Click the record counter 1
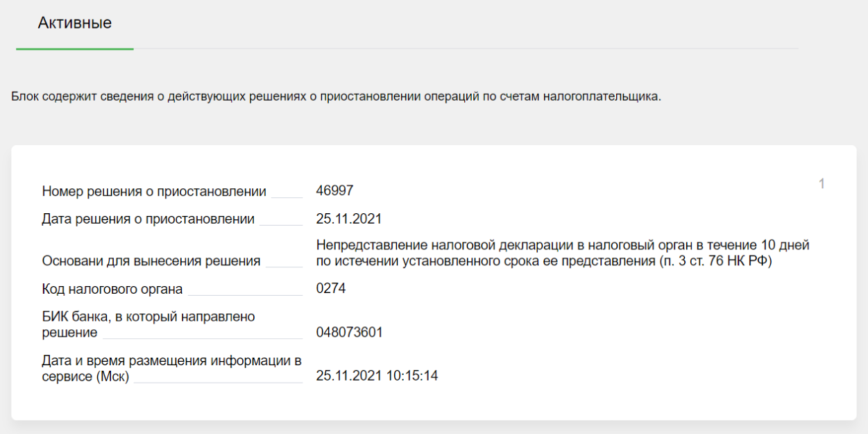Image resolution: width=868 pixels, height=434 pixels. coord(822,183)
